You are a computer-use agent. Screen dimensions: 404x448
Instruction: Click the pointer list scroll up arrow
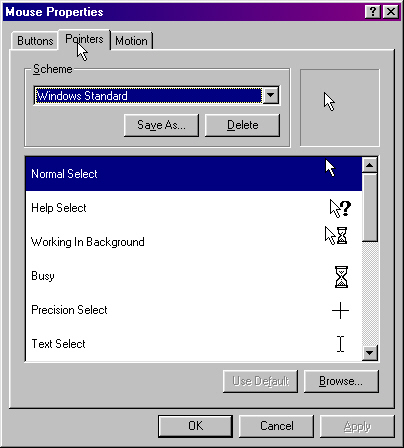370,165
